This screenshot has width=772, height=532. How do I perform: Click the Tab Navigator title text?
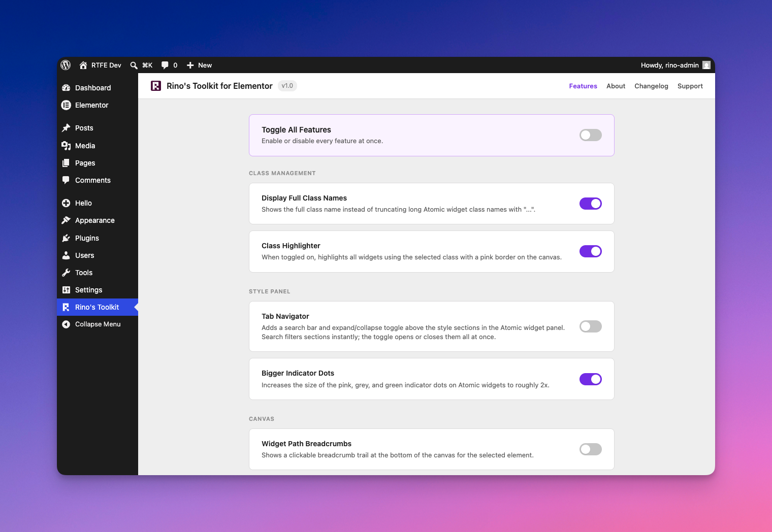(285, 316)
